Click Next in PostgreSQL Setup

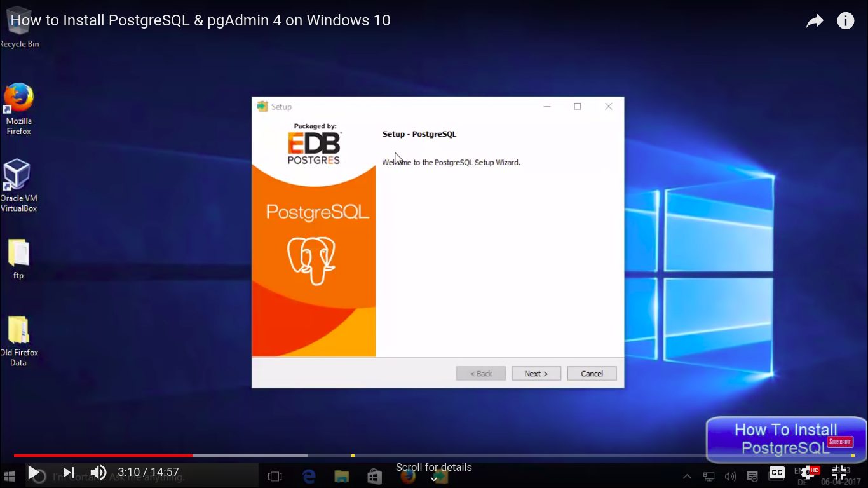[536, 374]
